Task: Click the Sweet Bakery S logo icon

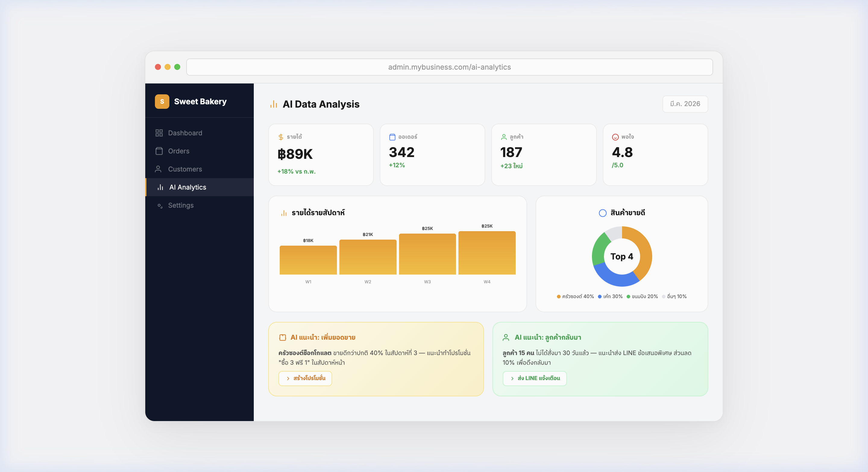Action: point(162,101)
